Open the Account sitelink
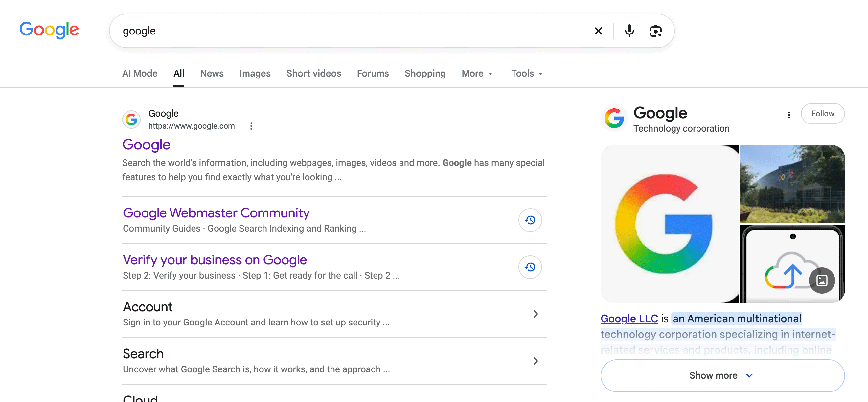 click(x=148, y=307)
